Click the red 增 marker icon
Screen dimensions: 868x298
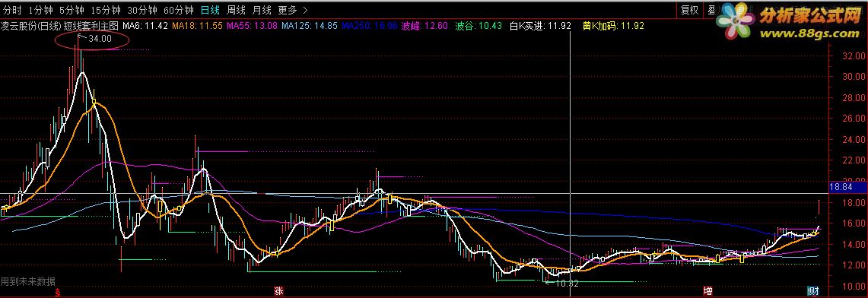tap(707, 291)
